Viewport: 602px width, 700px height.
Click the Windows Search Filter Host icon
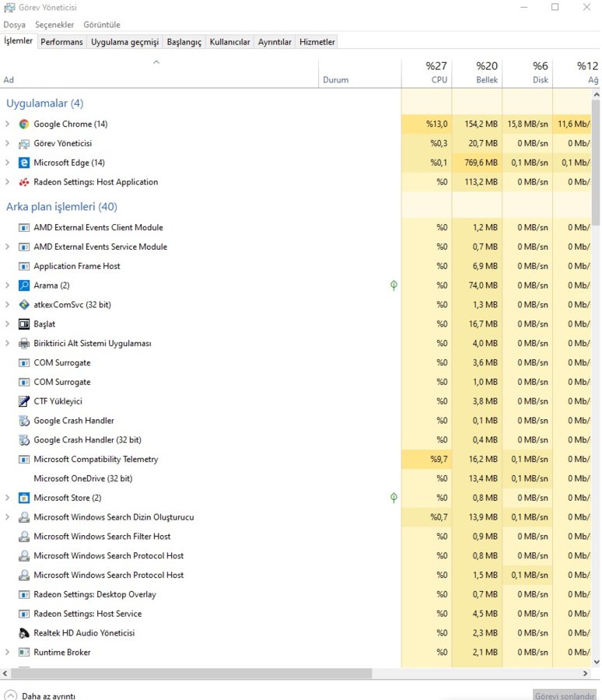24,537
